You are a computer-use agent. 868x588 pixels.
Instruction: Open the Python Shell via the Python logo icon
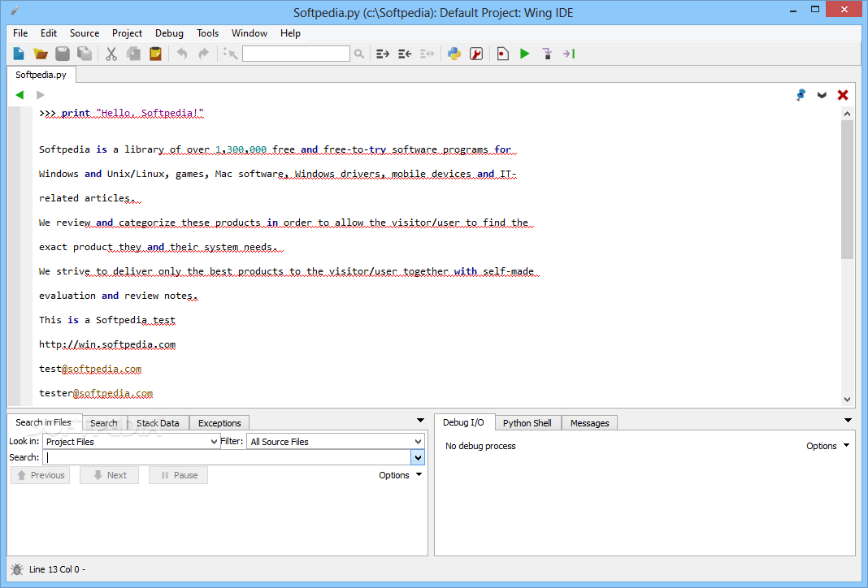(x=454, y=54)
